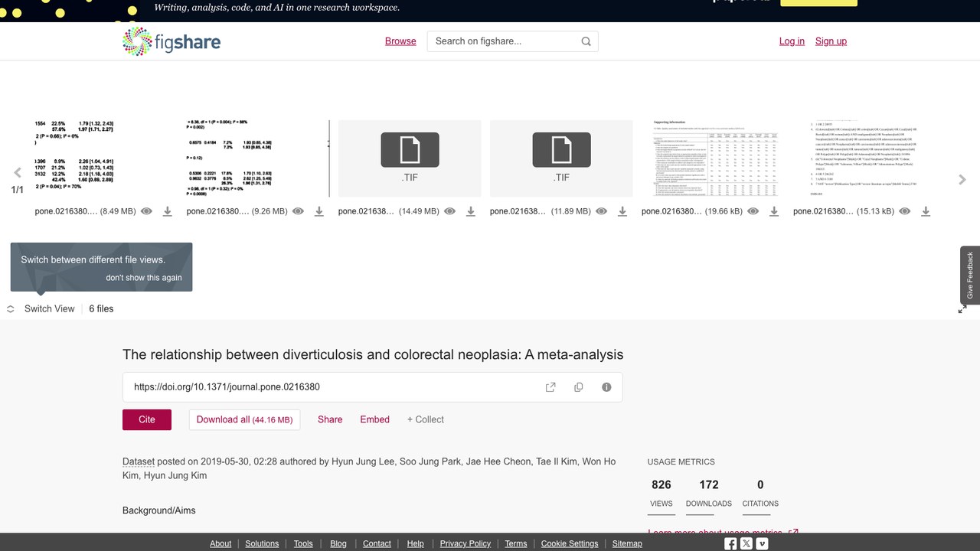This screenshot has height=551, width=980.
Task: Copy the DOI link with copy icon
Action: click(x=579, y=387)
